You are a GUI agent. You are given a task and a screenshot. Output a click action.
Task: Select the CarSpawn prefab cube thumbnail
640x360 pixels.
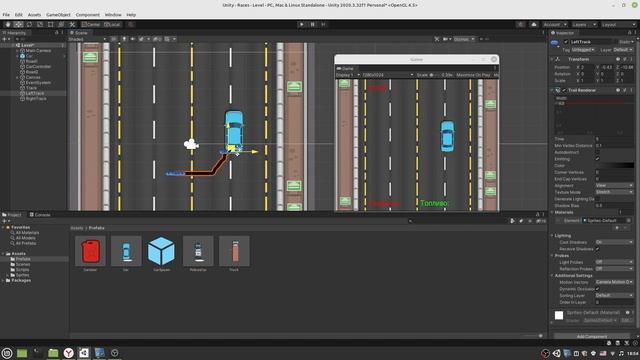pyautogui.click(x=162, y=251)
